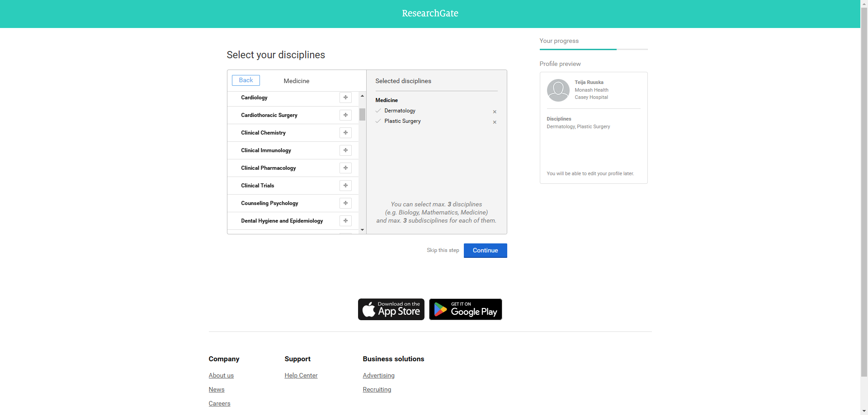Select the Clinical Immunology row text
Viewport: 868px width, 415px height.
point(266,150)
